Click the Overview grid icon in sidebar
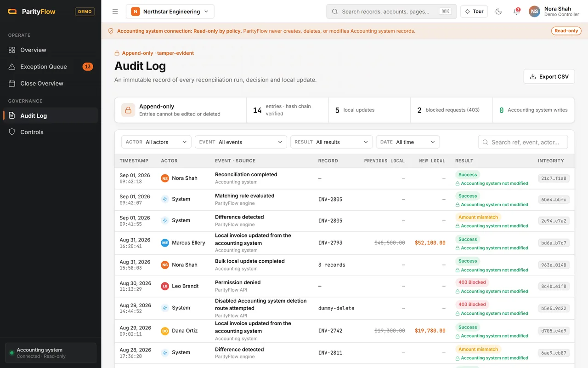This screenshot has width=588, height=368. (x=12, y=50)
